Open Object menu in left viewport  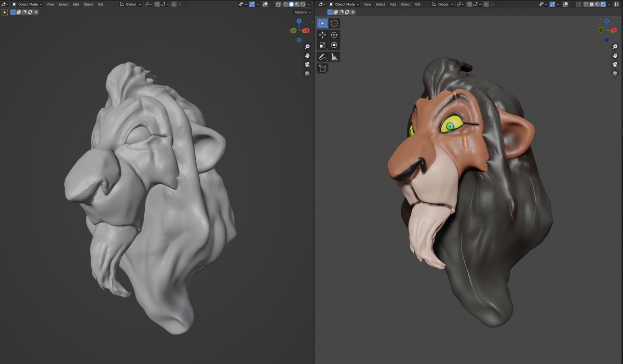[88, 4]
